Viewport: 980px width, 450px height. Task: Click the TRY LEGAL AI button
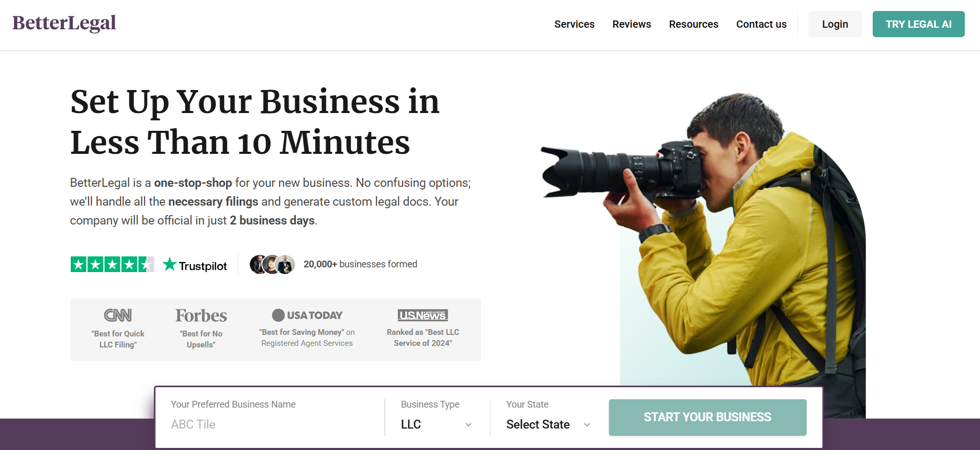(x=919, y=24)
